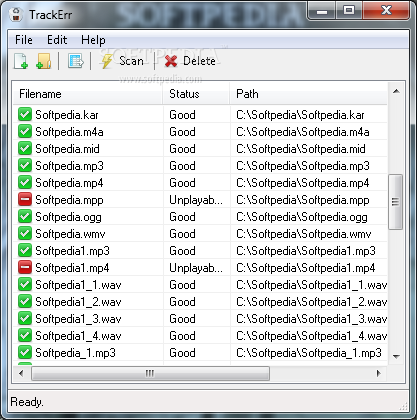Click the green check icon for Softpedia.wmv
Screen dimensions: 417x420
click(x=25, y=233)
